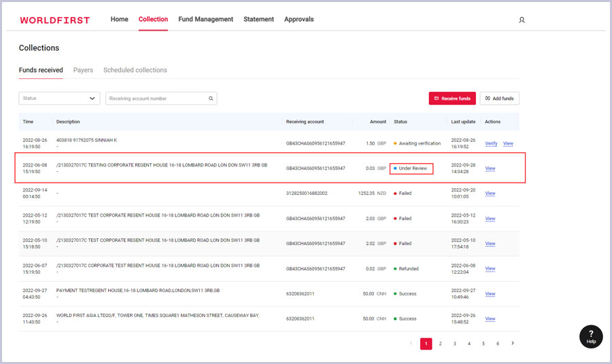Jump to page 6 of results
This screenshot has width=612, height=364.
pos(498,344)
